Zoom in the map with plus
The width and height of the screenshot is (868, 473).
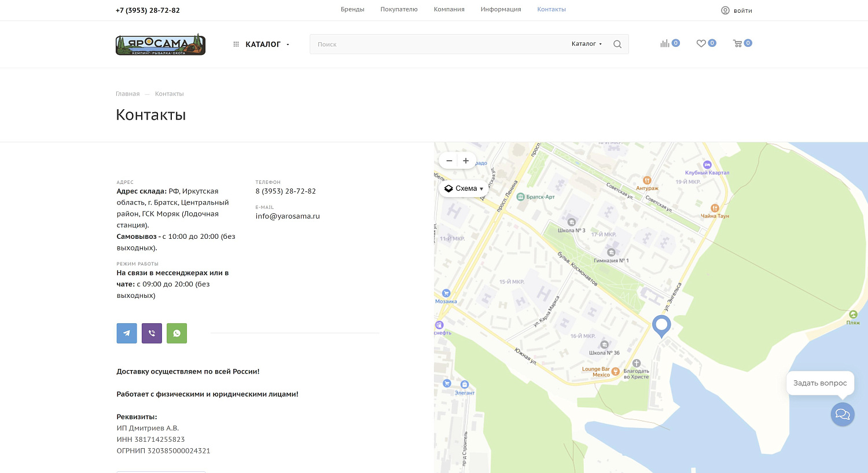[466, 161]
